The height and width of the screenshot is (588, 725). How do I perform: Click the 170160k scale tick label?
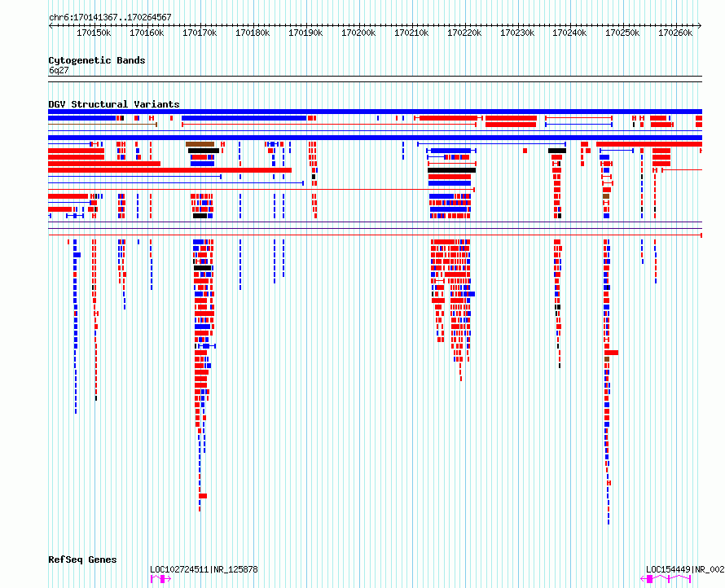(147, 33)
